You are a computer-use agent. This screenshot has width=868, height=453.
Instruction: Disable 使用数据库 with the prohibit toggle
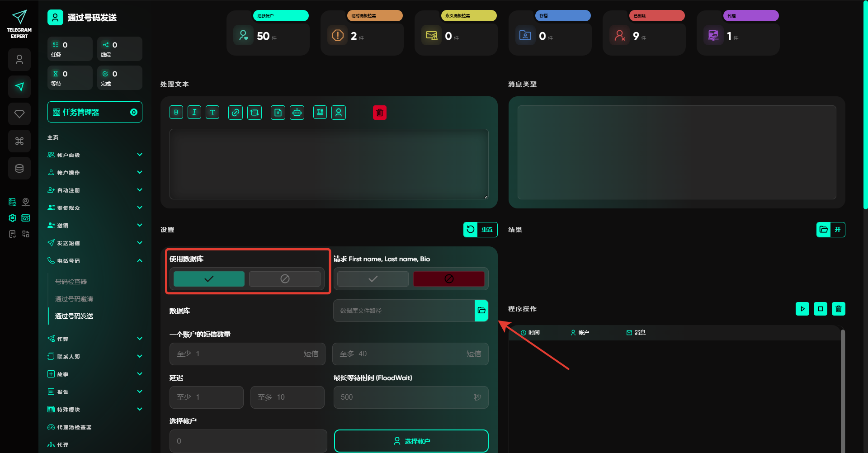(x=285, y=279)
